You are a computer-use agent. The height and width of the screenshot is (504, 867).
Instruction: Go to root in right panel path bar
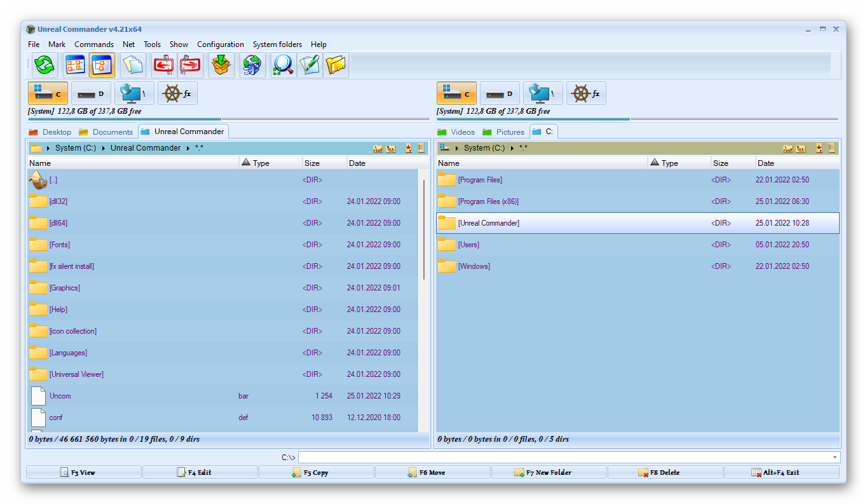(x=788, y=148)
